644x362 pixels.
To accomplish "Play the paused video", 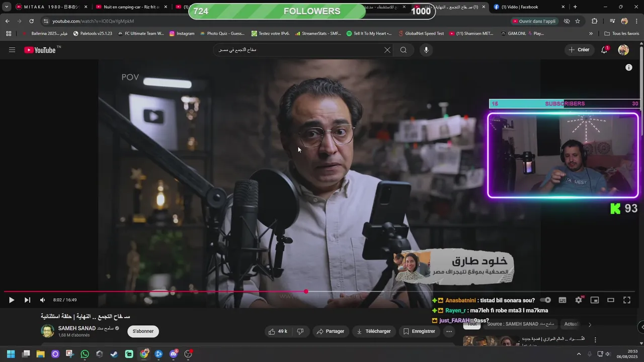I will (x=12, y=300).
